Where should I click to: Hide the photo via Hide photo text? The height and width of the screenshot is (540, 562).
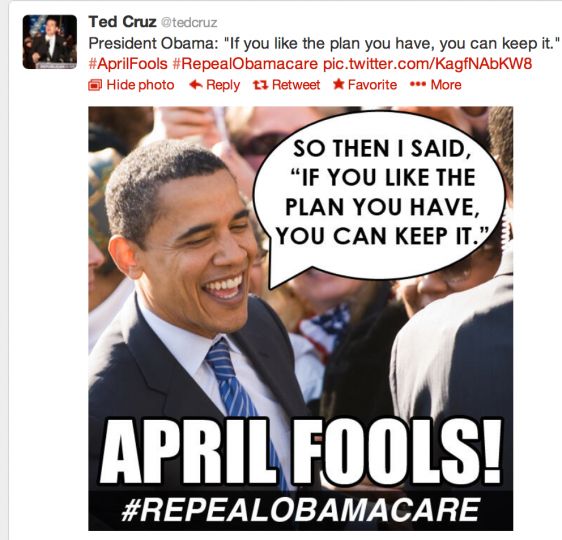(x=140, y=85)
